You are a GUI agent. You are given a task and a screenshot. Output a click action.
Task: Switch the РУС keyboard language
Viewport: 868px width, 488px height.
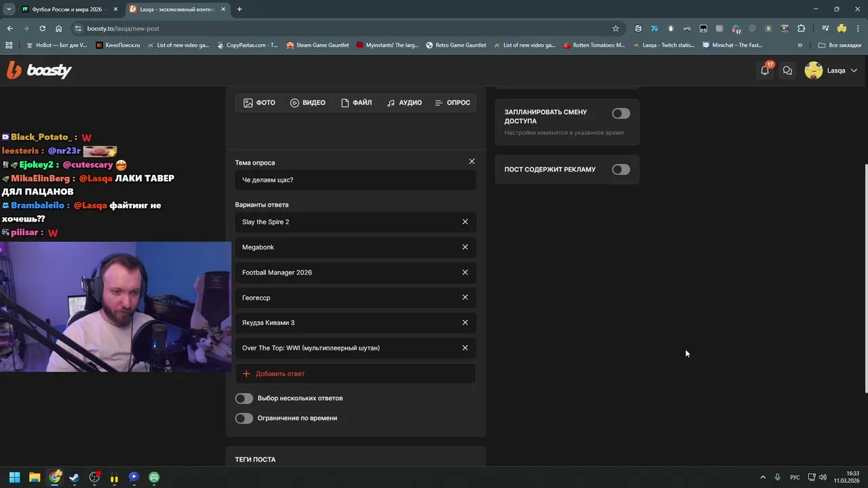coord(795,477)
